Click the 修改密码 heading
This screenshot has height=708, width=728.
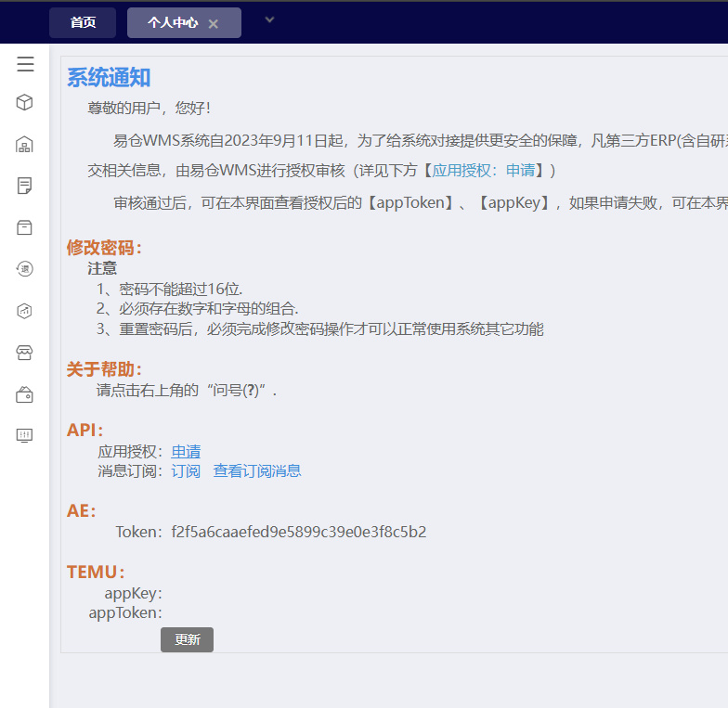pos(104,248)
